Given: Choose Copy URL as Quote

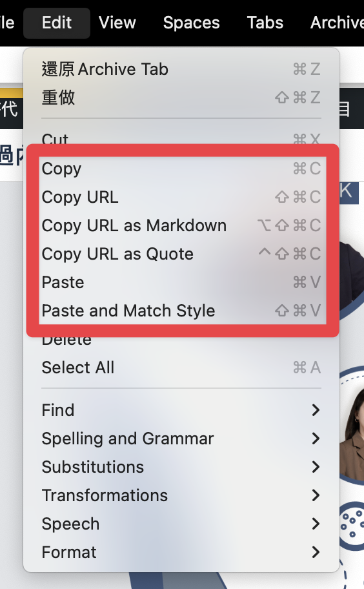Looking at the screenshot, I should tap(181, 254).
